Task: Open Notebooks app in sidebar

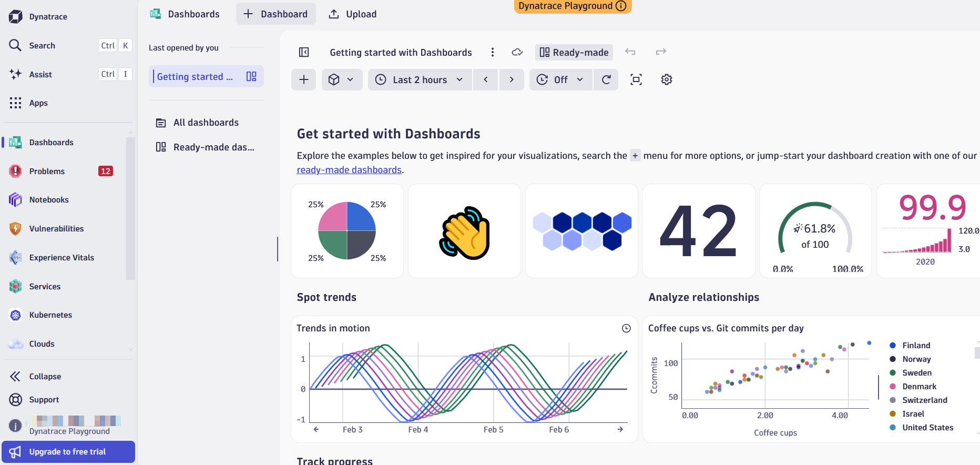Action: [x=62, y=200]
